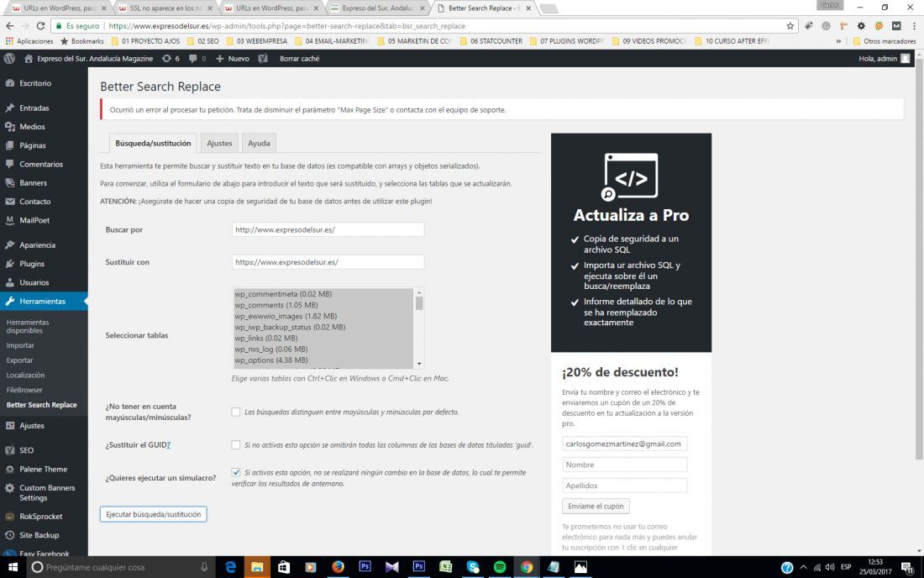
Task: Click Borrar caché in admin bar
Action: [x=299, y=58]
